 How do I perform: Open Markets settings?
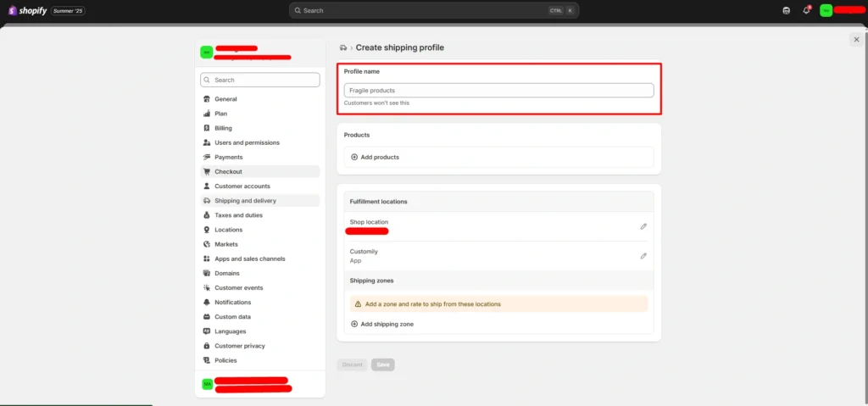tap(260, 244)
